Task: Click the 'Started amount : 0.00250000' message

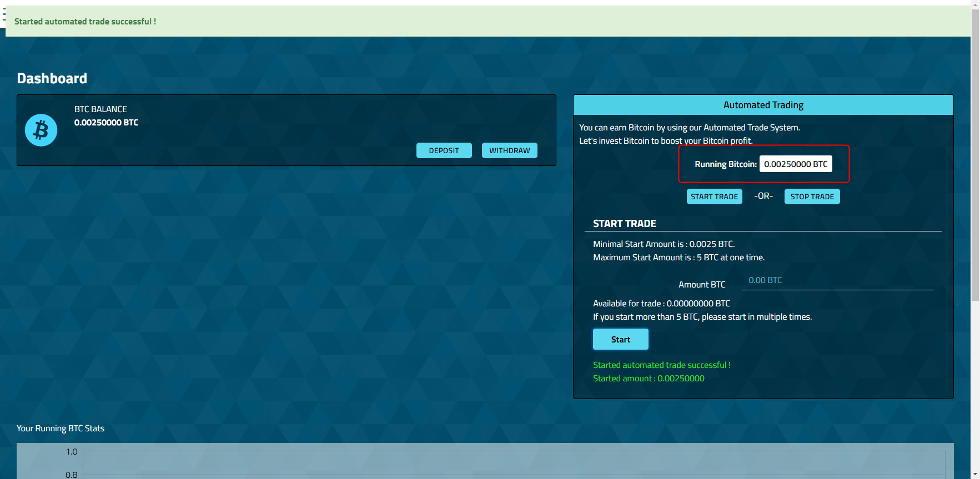Action: pos(649,379)
